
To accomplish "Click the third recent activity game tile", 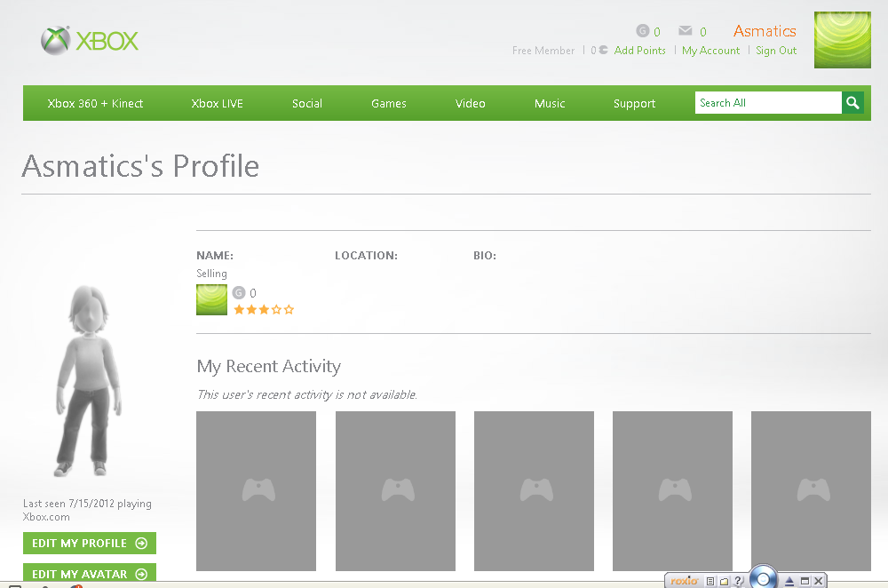I will 534,490.
